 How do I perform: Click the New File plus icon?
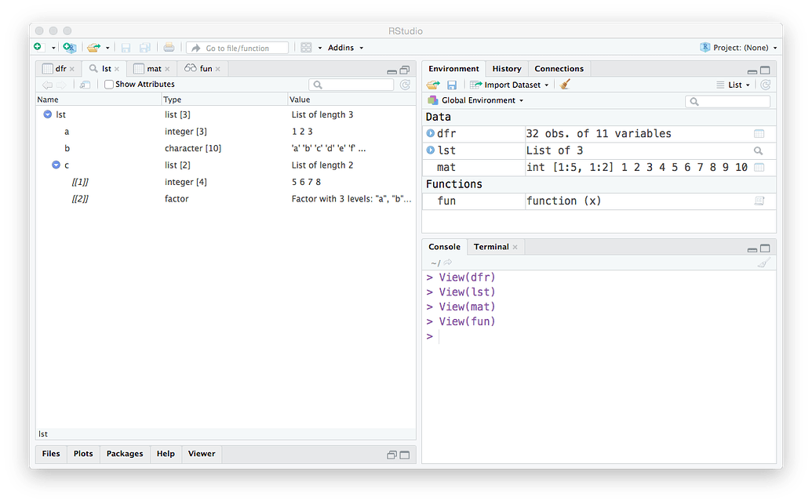38,47
